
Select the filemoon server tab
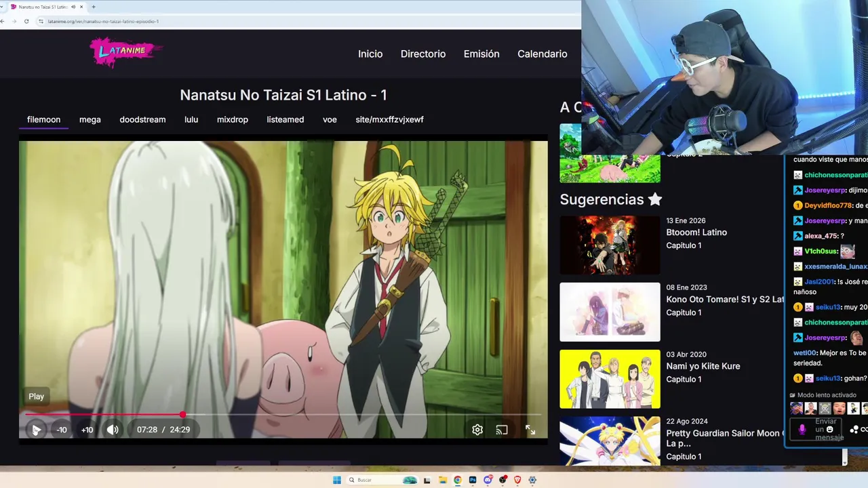[43, 119]
